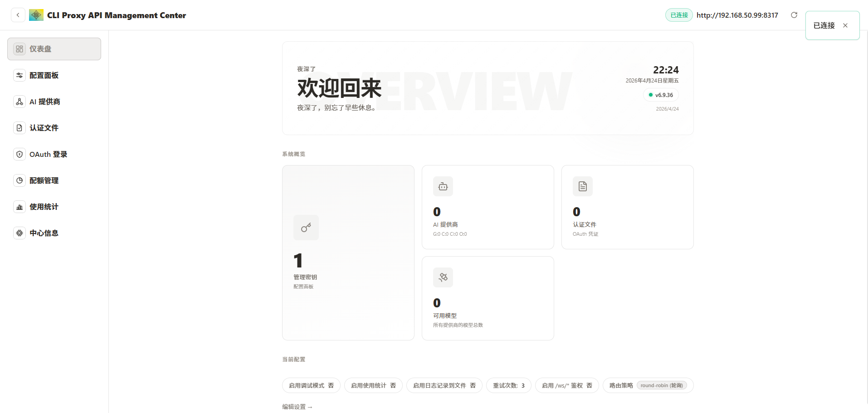The image size is (868, 413).
Task: Click the back chevron button in header
Action: [18, 15]
